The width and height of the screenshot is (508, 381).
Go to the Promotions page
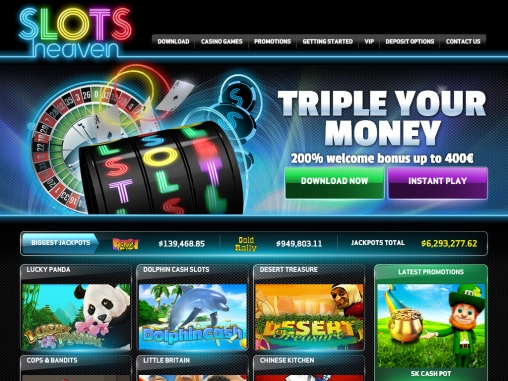[x=272, y=42]
